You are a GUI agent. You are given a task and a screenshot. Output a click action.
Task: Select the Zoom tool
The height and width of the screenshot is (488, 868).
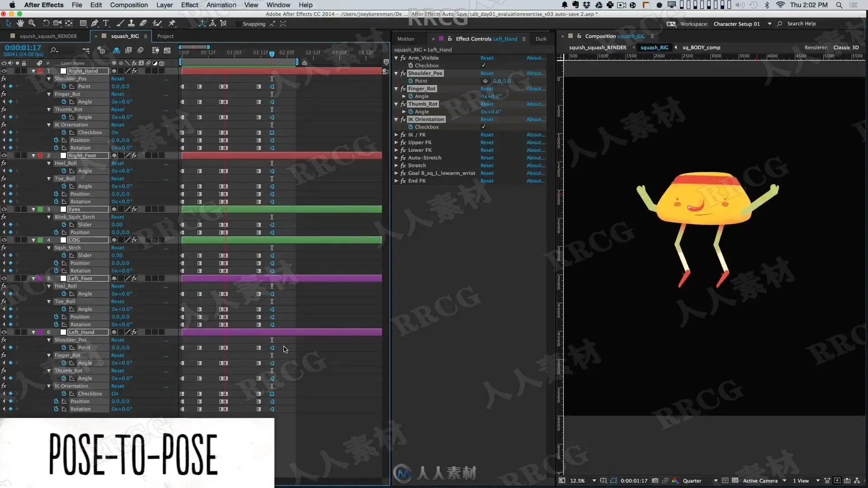(x=32, y=23)
